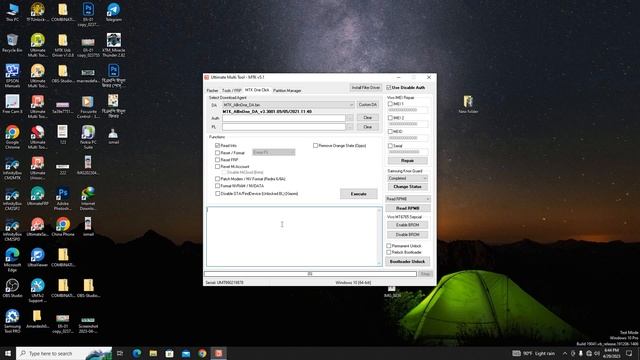Open the Partition Manager tab
The width and height of the screenshot is (640, 360).
coord(287,90)
